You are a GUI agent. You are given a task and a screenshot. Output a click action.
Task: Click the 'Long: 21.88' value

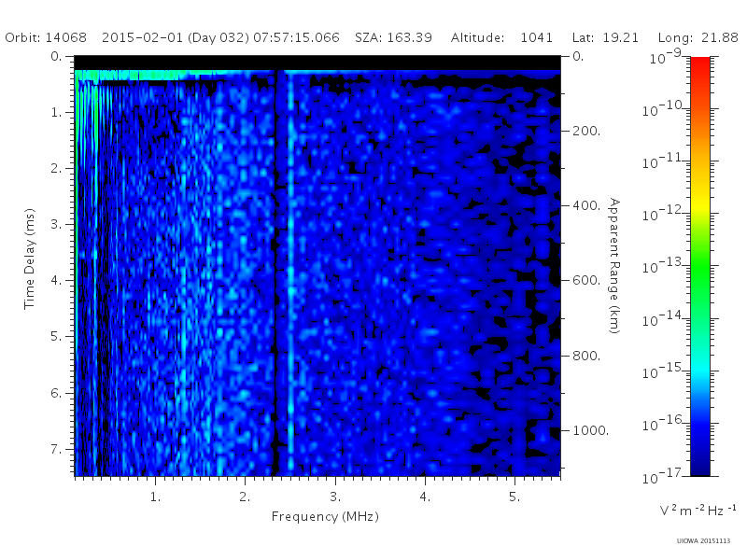point(698,37)
